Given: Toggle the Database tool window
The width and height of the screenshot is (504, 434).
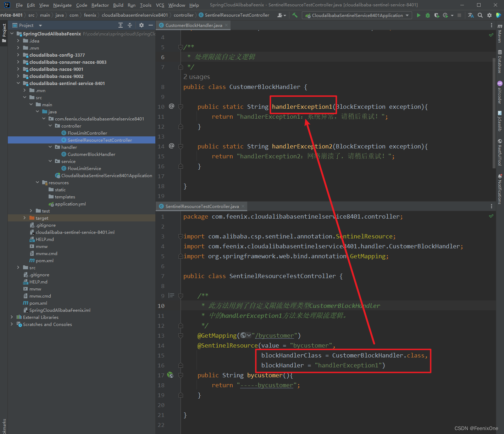Looking at the screenshot, I should tap(500, 62).
